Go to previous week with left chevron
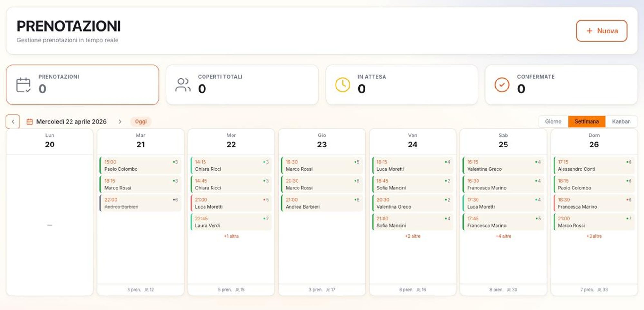644x310 pixels. tap(13, 122)
